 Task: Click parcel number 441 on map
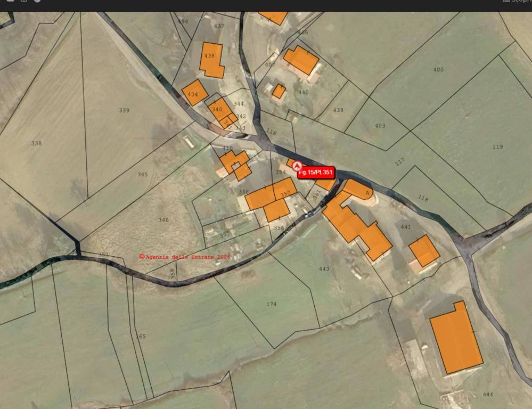pyautogui.click(x=405, y=227)
